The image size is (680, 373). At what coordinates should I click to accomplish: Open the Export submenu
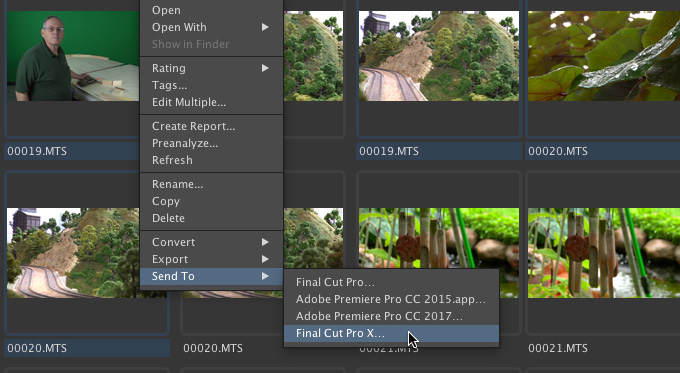tap(211, 259)
